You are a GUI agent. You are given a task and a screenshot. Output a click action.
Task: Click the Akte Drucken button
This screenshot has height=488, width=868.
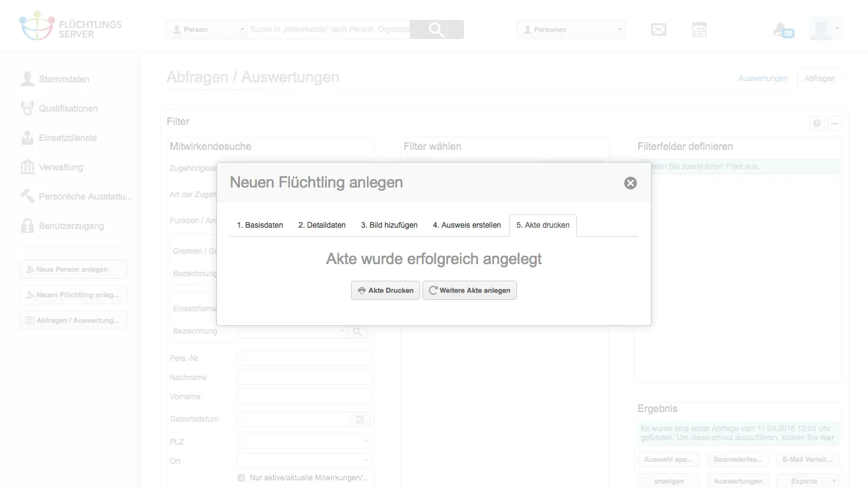385,290
